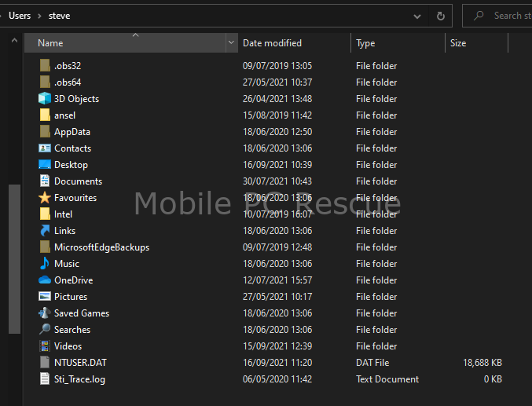Select the Contacts folder icon
This screenshot has height=406, width=532.
(x=45, y=148)
